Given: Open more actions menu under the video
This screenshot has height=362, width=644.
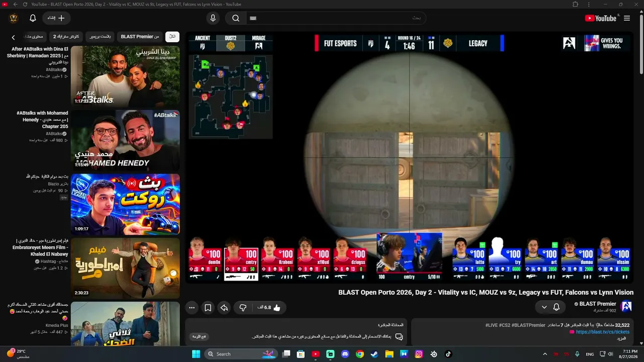Looking at the screenshot, I should tap(192, 308).
